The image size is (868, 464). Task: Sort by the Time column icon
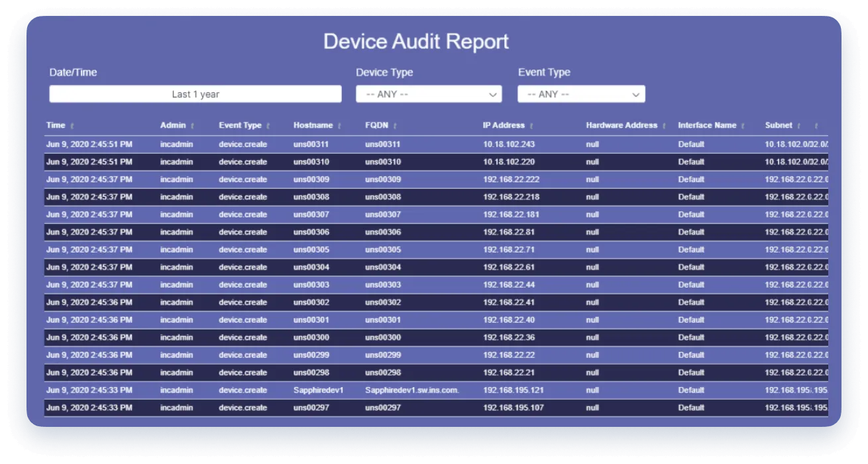click(x=72, y=126)
